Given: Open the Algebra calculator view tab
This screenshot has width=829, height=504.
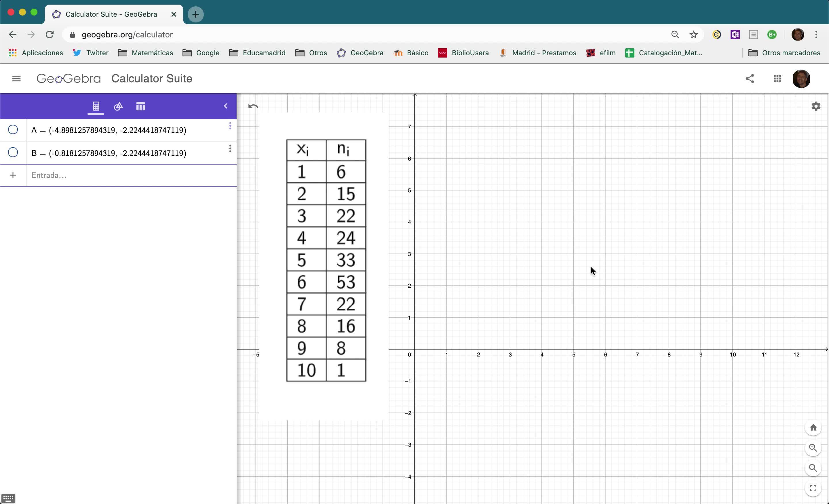Looking at the screenshot, I should [96, 106].
